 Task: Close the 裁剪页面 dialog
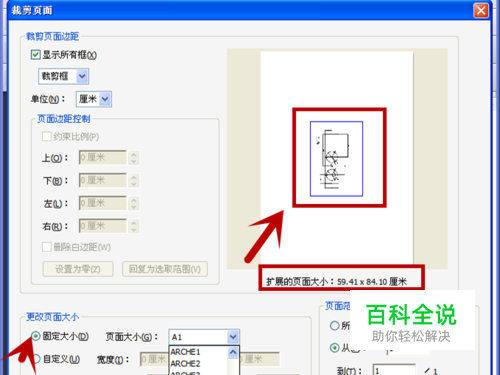click(x=481, y=11)
